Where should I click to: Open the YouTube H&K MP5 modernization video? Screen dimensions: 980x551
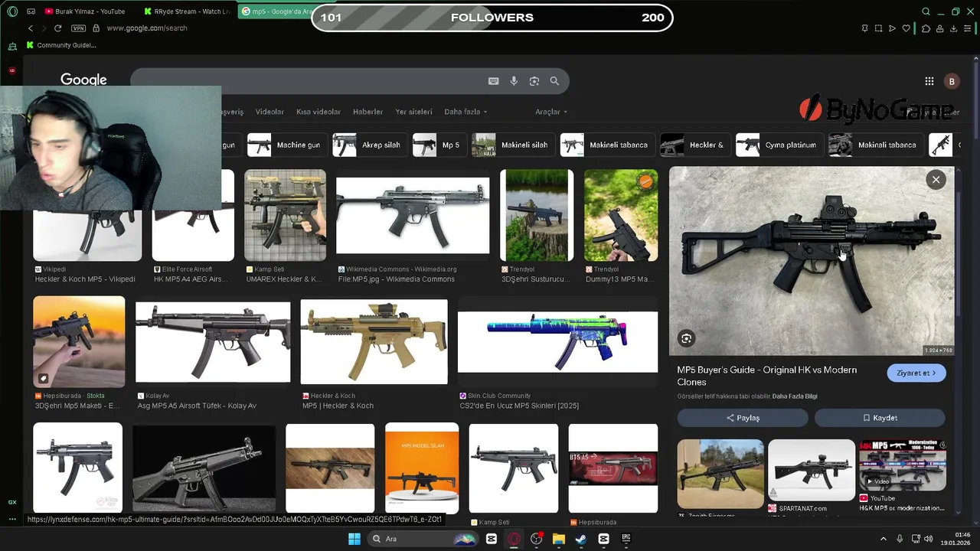[903, 465]
